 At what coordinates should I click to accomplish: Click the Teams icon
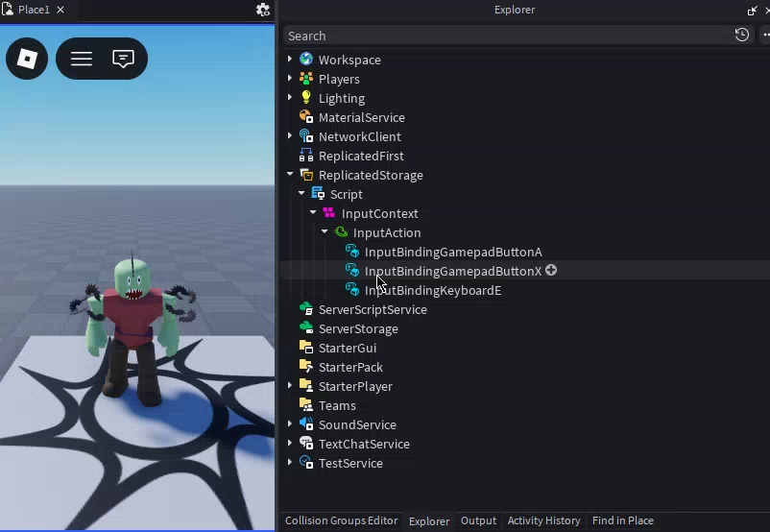tap(306, 405)
